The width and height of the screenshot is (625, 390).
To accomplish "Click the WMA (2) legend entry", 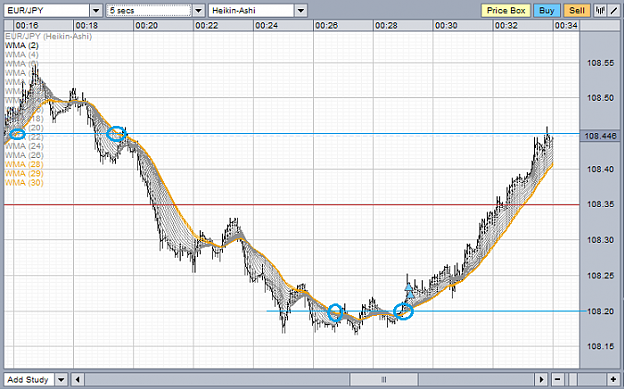I will [22, 45].
